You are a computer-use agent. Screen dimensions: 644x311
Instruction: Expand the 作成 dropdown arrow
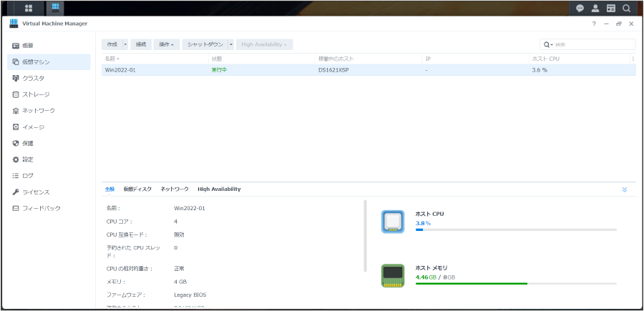(x=125, y=44)
